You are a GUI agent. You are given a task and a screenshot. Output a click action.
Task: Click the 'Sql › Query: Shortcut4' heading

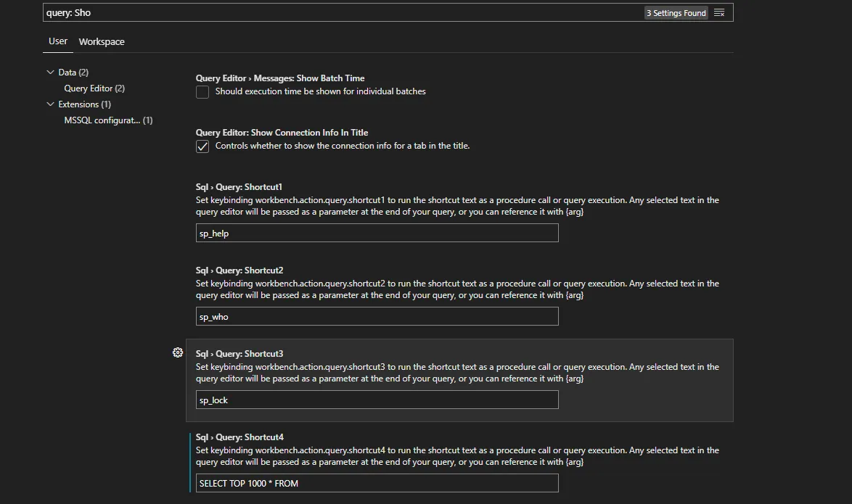(x=239, y=437)
